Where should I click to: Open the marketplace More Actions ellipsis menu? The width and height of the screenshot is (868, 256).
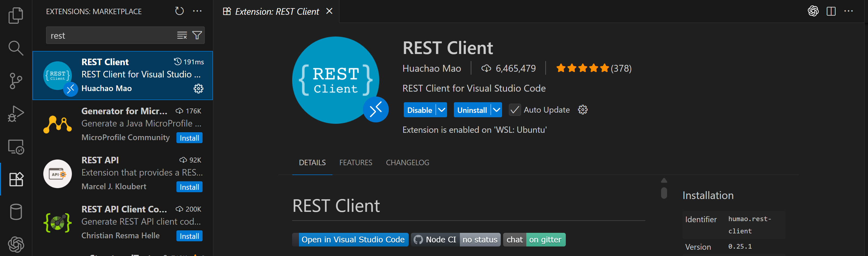(197, 11)
